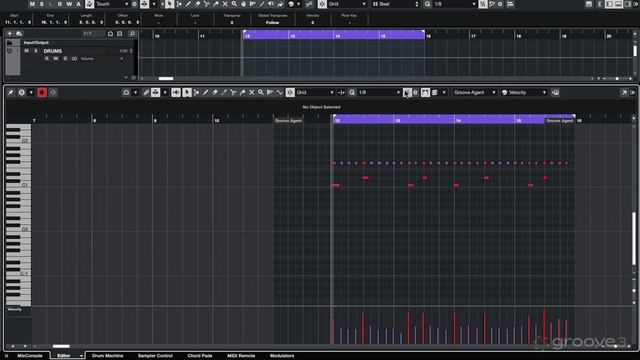Click bar 17 in the project ruler
This screenshot has height=360, width=640.
(x=473, y=36)
